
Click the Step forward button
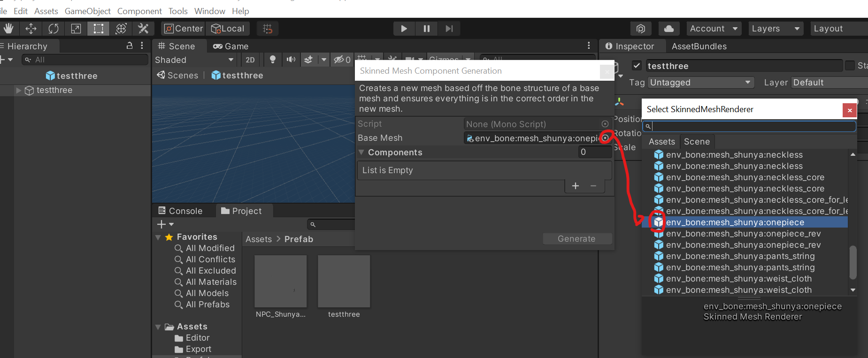pyautogui.click(x=449, y=29)
